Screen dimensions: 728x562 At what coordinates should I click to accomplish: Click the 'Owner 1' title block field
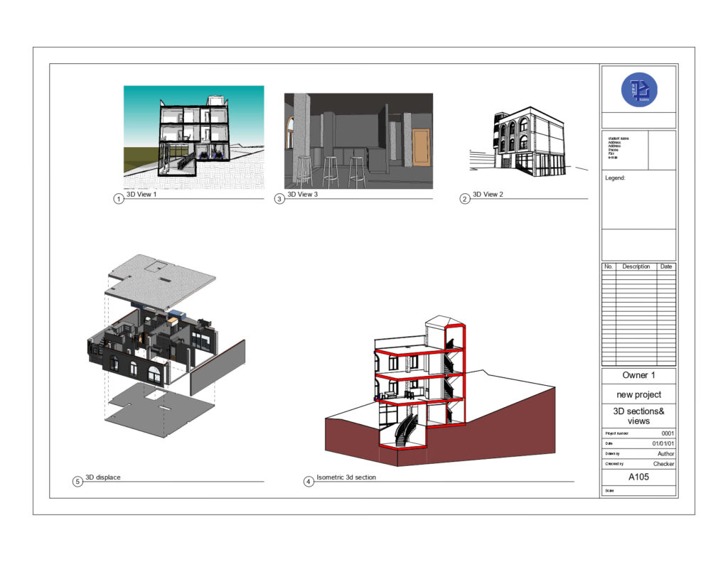pyautogui.click(x=638, y=375)
